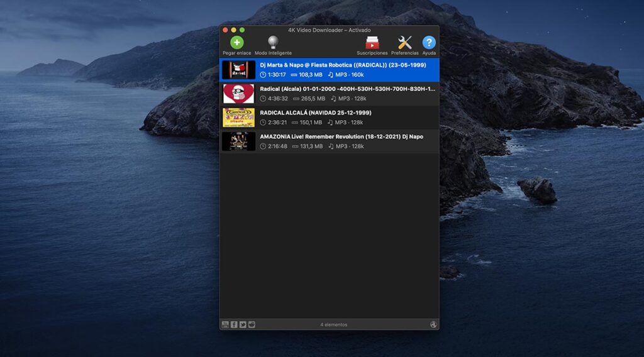Click the 265,5 MB file size

(313, 99)
